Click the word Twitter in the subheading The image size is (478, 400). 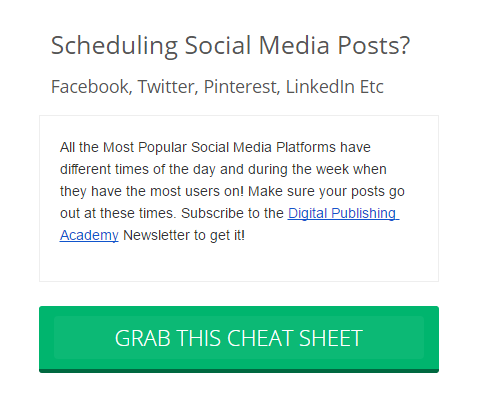click(x=168, y=87)
